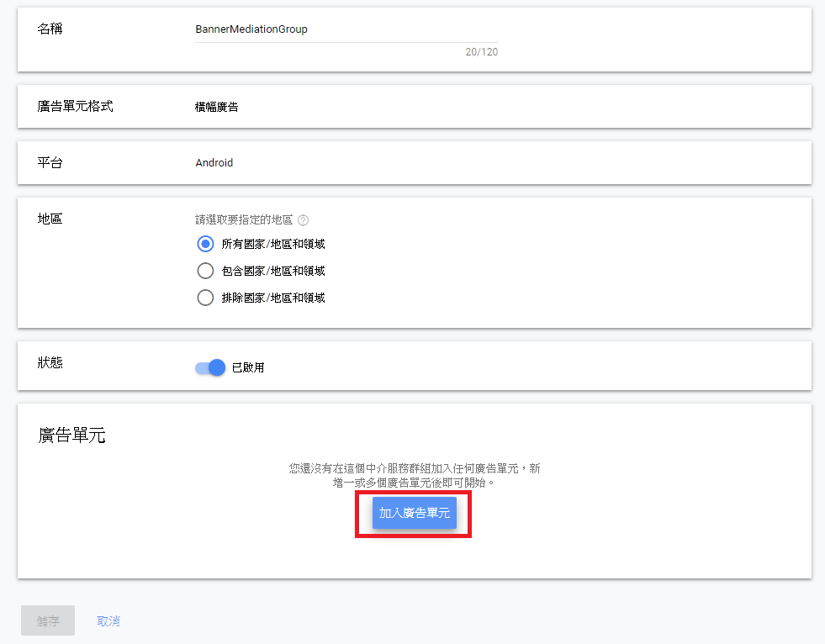Click the empty ad units message text
Viewport: 825px width, 644px height.
click(415, 475)
